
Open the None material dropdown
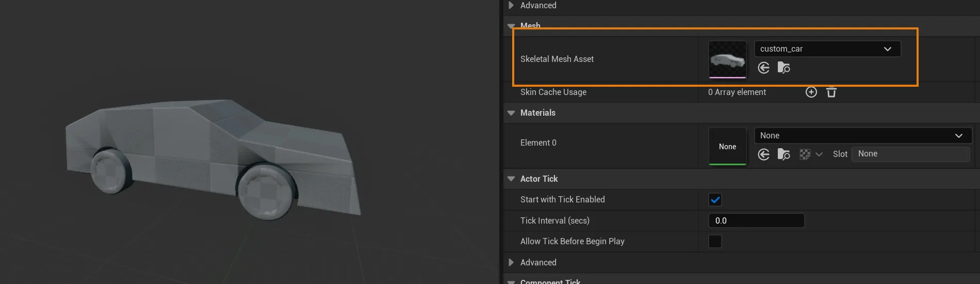863,135
